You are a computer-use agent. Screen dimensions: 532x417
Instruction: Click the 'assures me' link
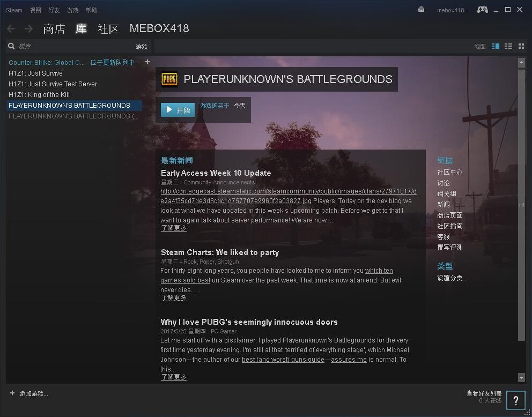(x=349, y=359)
